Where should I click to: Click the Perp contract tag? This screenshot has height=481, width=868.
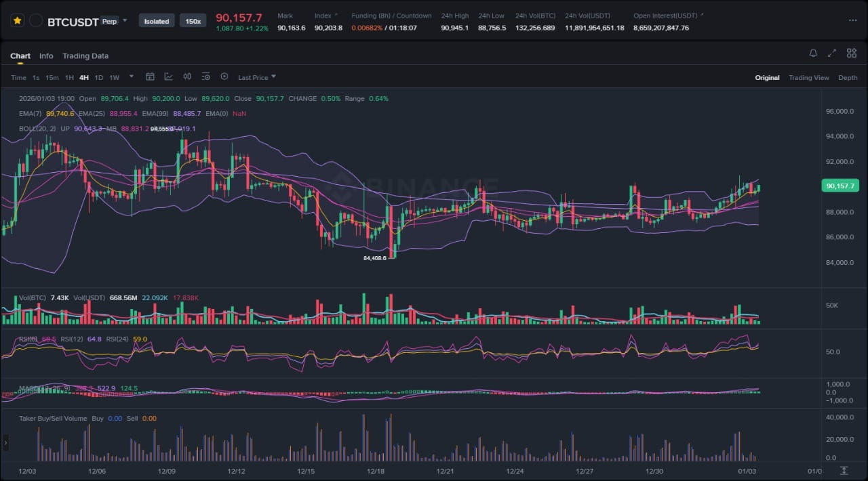click(x=109, y=21)
